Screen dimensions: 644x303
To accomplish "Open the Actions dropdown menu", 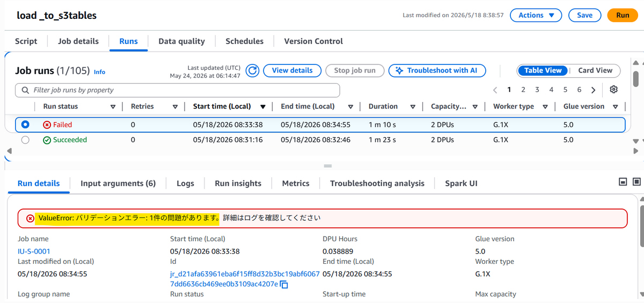I will [x=536, y=15].
